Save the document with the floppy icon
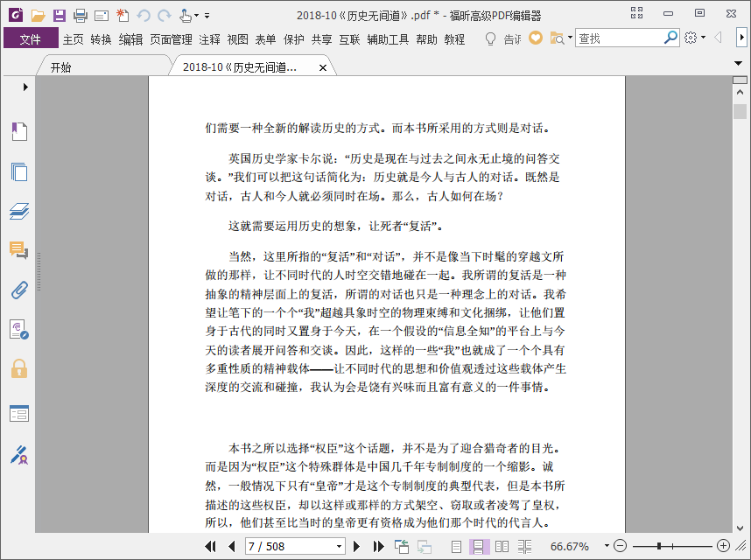Image resolution: width=751 pixels, height=560 pixels. (59, 16)
